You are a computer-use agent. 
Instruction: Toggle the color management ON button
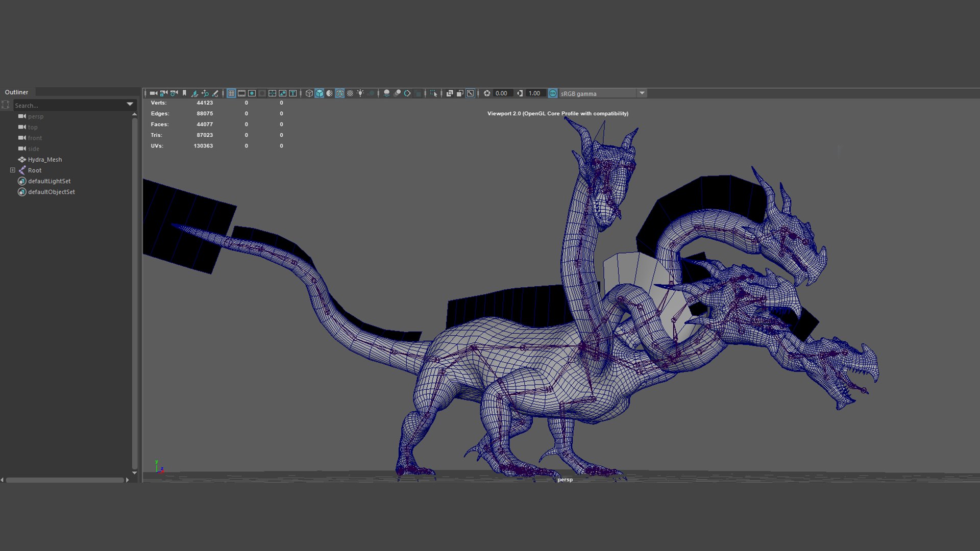tap(553, 93)
